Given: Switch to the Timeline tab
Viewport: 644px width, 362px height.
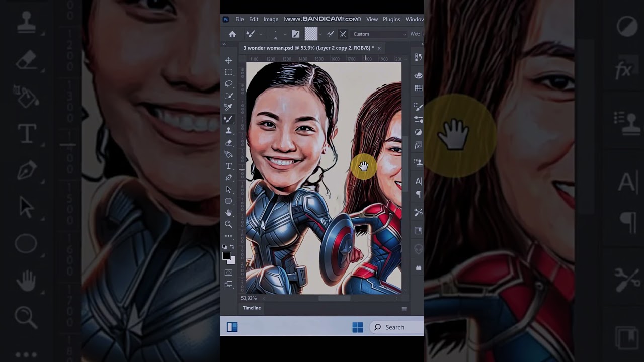Looking at the screenshot, I should [x=252, y=308].
